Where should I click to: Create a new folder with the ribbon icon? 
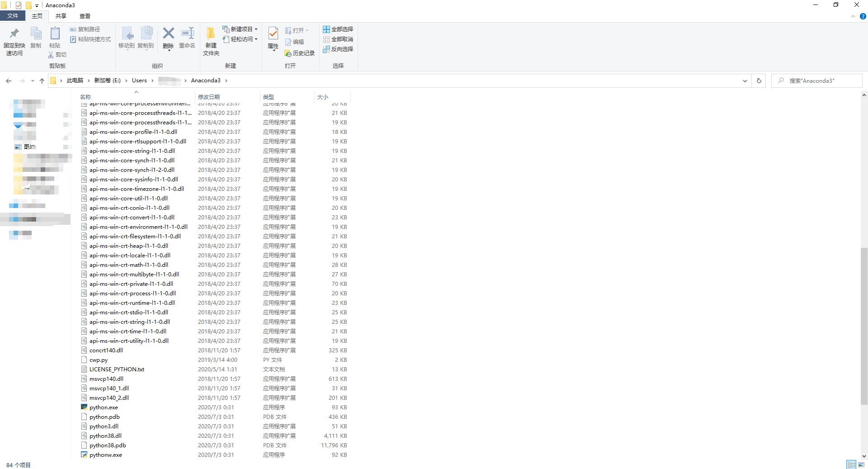pyautogui.click(x=211, y=33)
